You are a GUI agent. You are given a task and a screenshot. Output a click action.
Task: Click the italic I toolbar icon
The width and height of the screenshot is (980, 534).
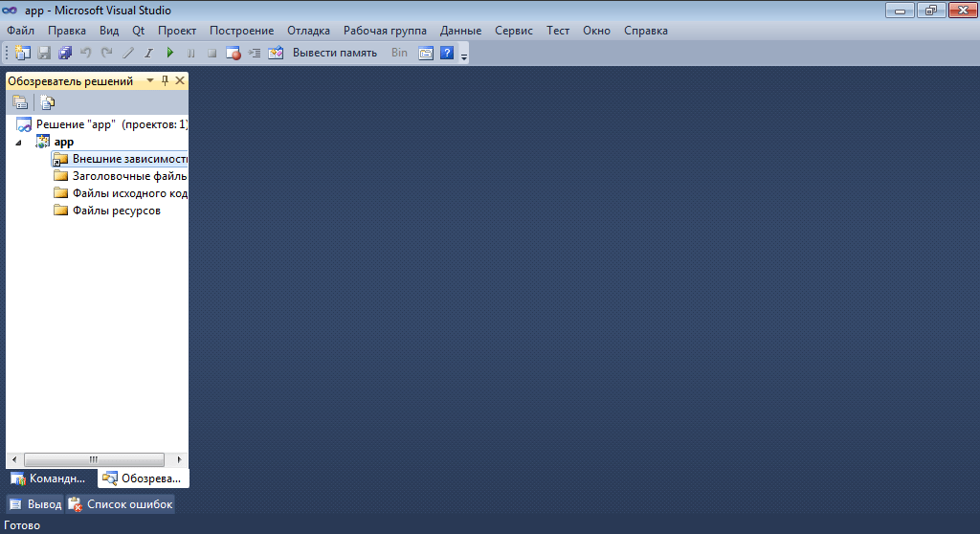148,54
